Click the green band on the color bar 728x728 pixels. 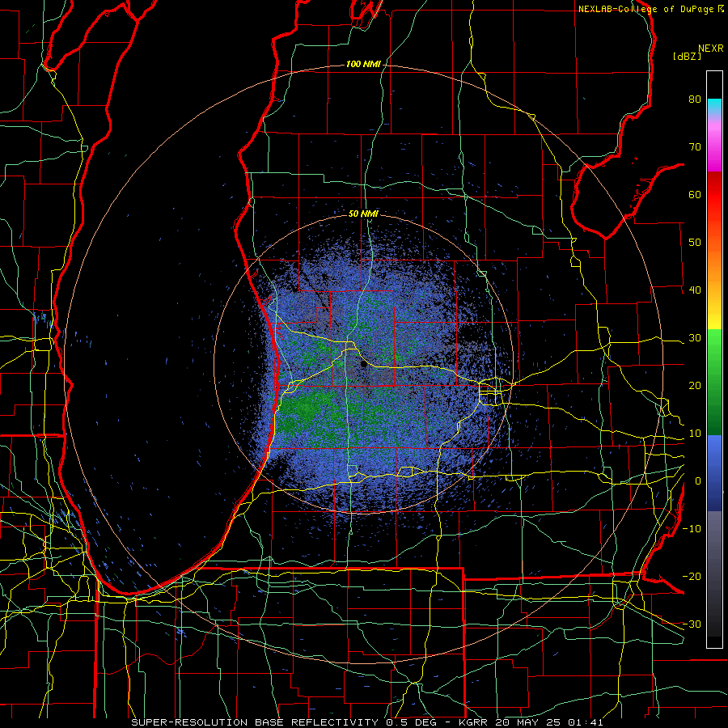714,382
